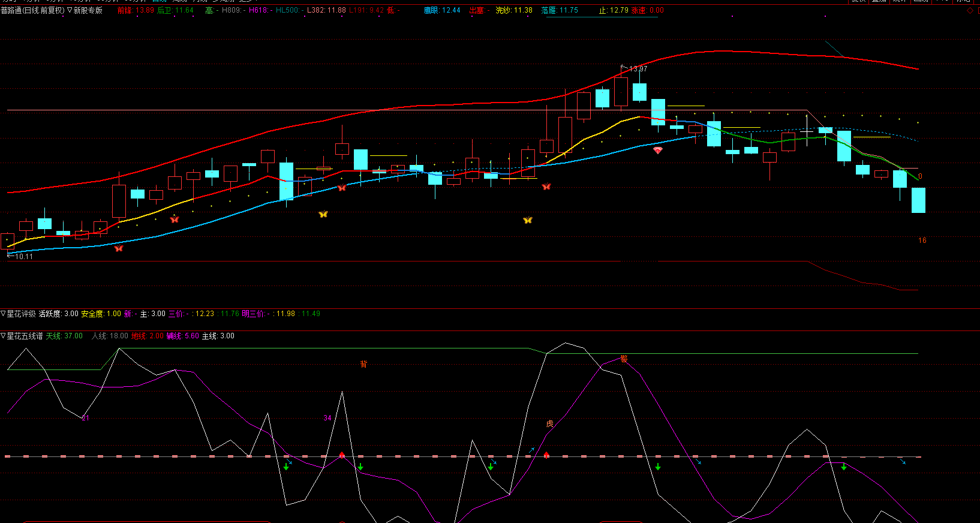Click the L382: 11.88 value
Screen dimensions: 980x523
pos(326,10)
